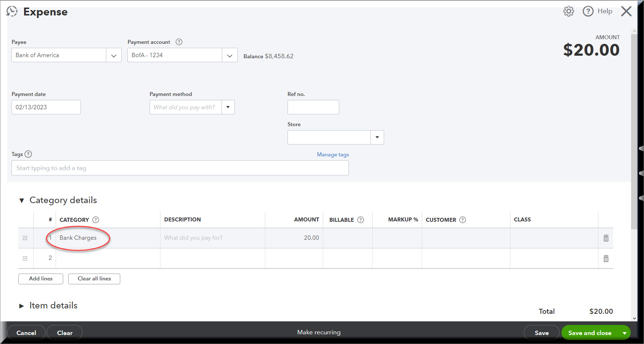Viewport: 644px width, 344px height.
Task: Click the Tags help icon
Action: [x=28, y=154]
